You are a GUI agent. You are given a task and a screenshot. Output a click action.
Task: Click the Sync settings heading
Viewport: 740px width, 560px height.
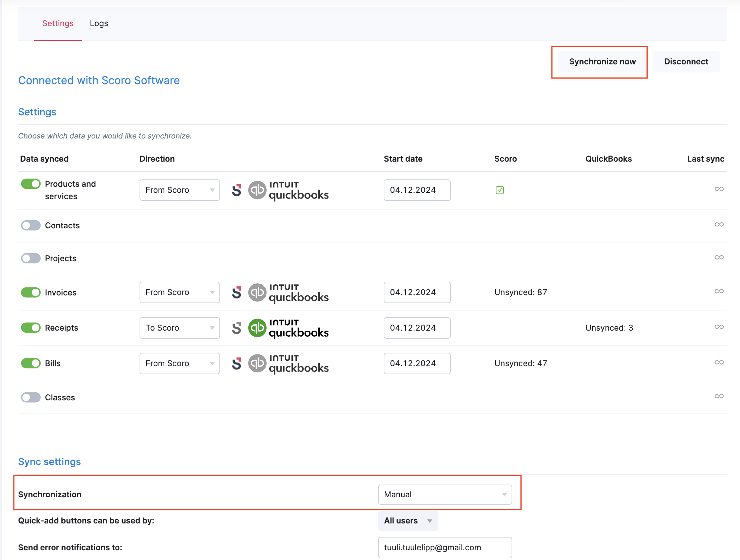tap(49, 462)
